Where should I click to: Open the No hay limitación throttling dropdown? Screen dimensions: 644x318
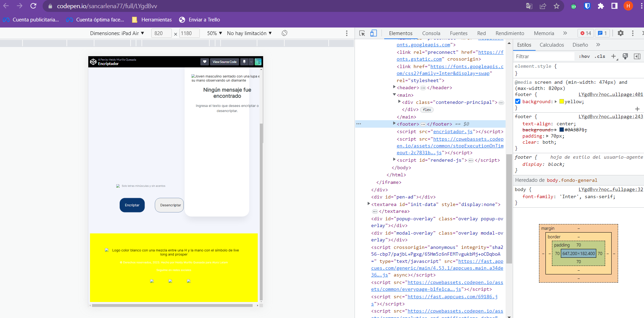pos(249,33)
